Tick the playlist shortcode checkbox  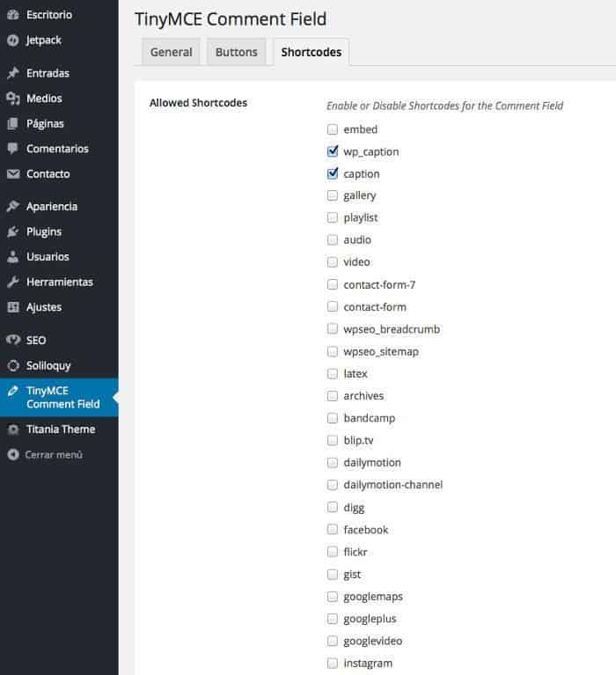333,218
